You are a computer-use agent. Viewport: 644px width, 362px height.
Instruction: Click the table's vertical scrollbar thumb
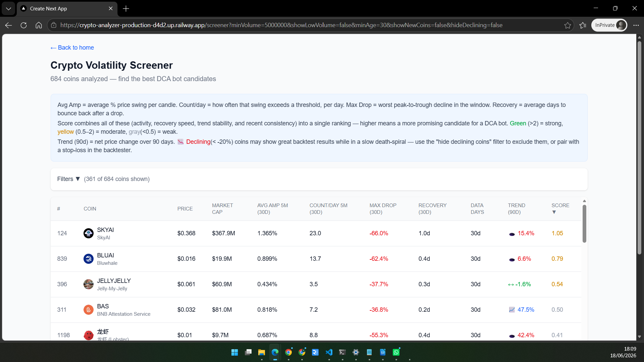pos(584,224)
